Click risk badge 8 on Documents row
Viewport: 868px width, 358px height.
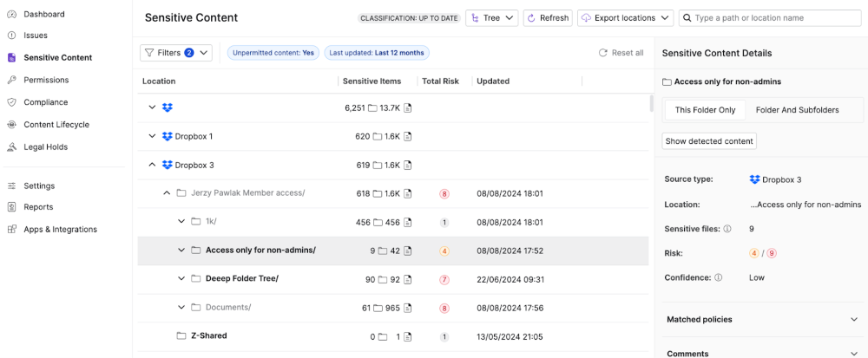coord(444,309)
